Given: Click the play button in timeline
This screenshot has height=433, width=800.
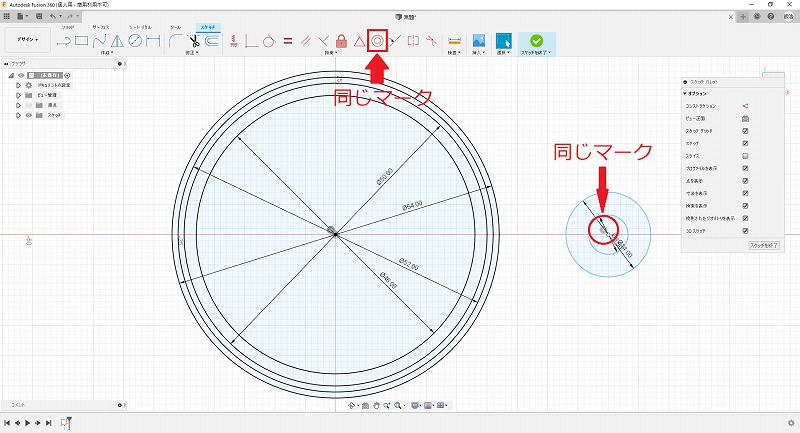Looking at the screenshot, I should click(x=26, y=424).
